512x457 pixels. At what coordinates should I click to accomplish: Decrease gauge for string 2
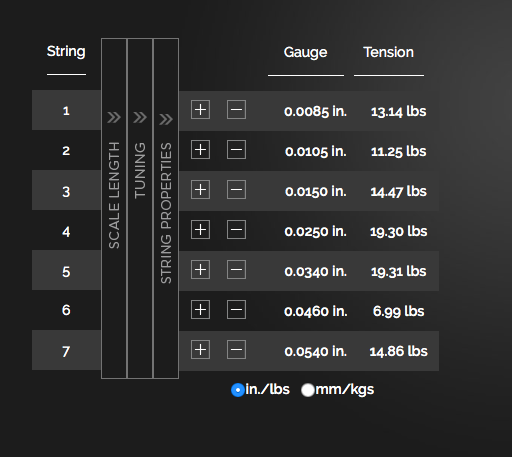pos(236,149)
